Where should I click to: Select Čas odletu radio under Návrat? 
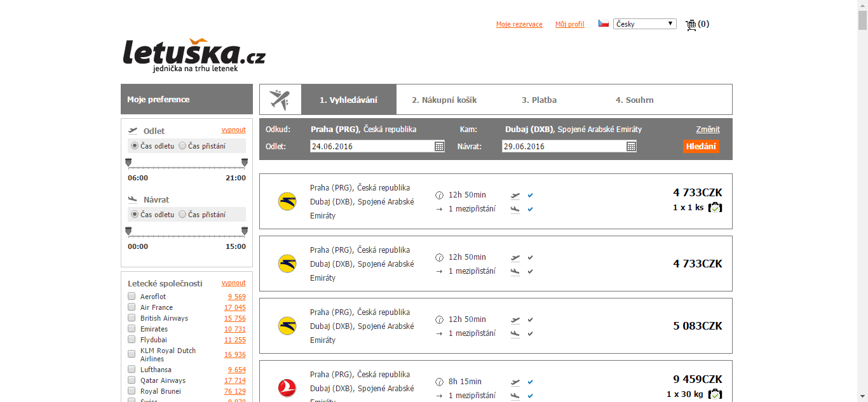(135, 214)
